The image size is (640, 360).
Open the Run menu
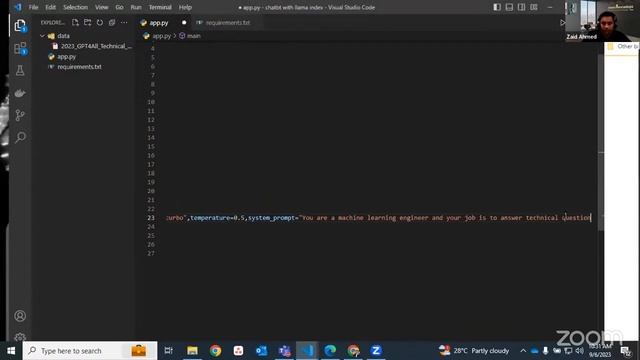click(x=136, y=7)
